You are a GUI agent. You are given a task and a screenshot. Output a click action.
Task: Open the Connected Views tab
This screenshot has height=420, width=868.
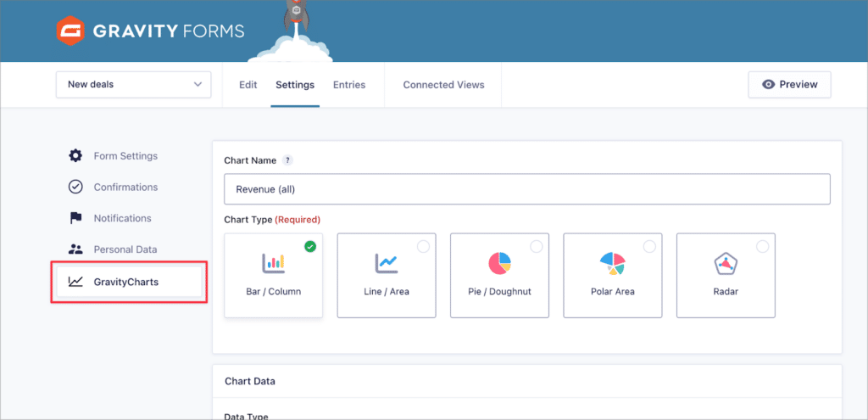(443, 85)
